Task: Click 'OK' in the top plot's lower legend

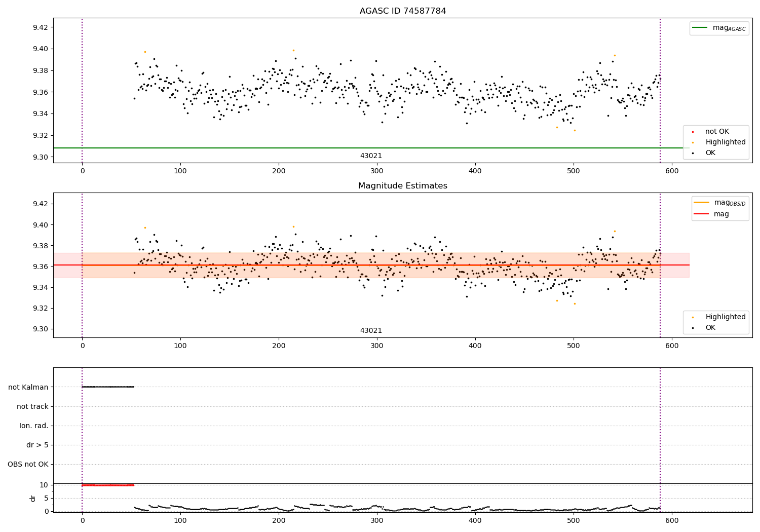Action: tap(710, 153)
